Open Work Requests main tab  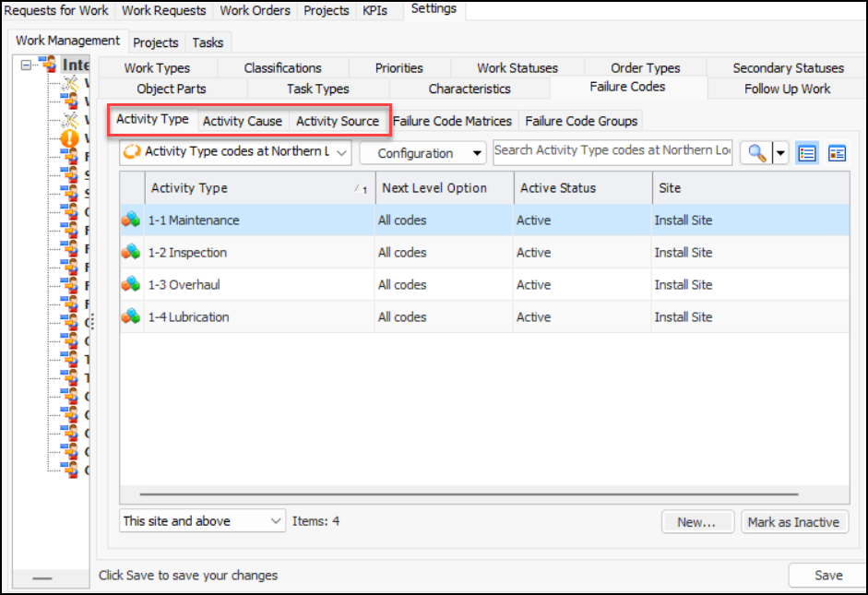164,10
